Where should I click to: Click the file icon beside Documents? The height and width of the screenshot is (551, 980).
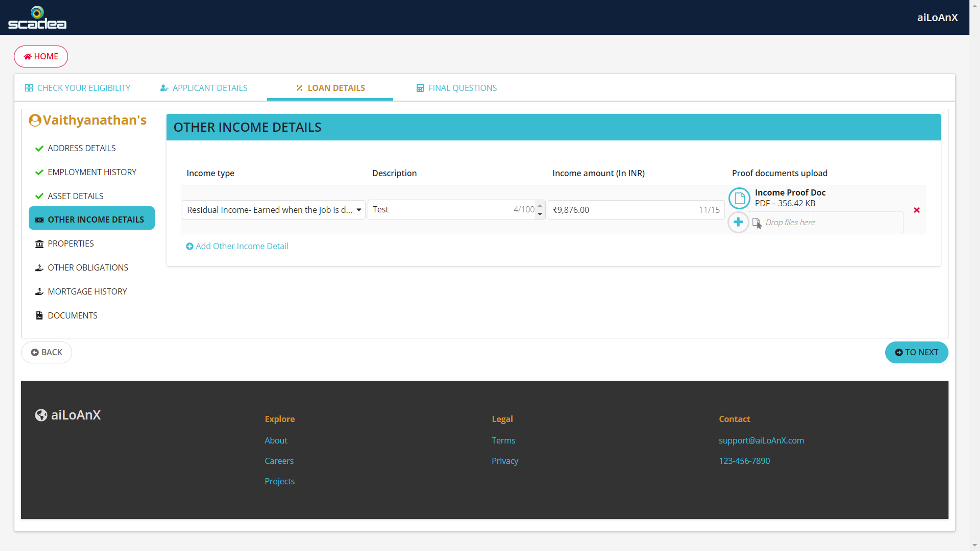(x=39, y=315)
